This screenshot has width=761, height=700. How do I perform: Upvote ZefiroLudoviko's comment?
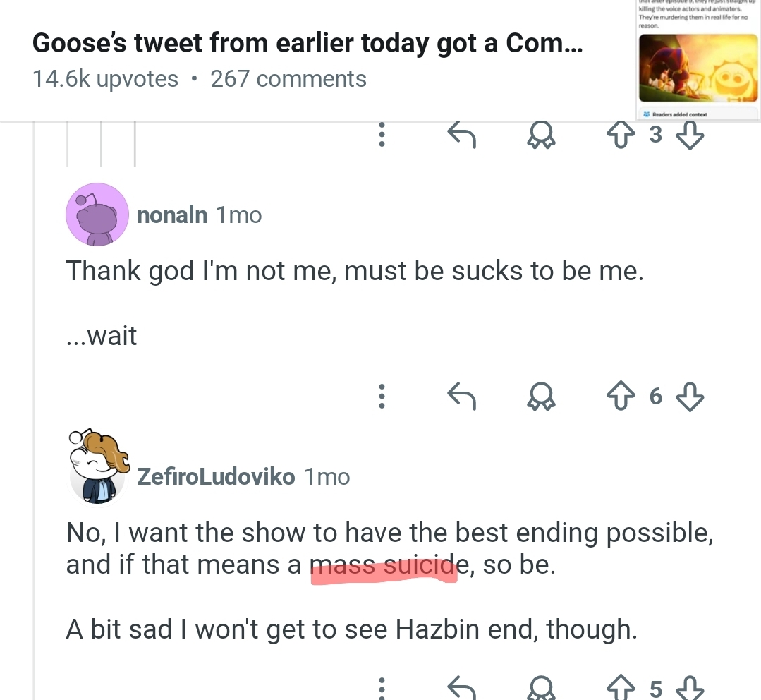(621, 688)
